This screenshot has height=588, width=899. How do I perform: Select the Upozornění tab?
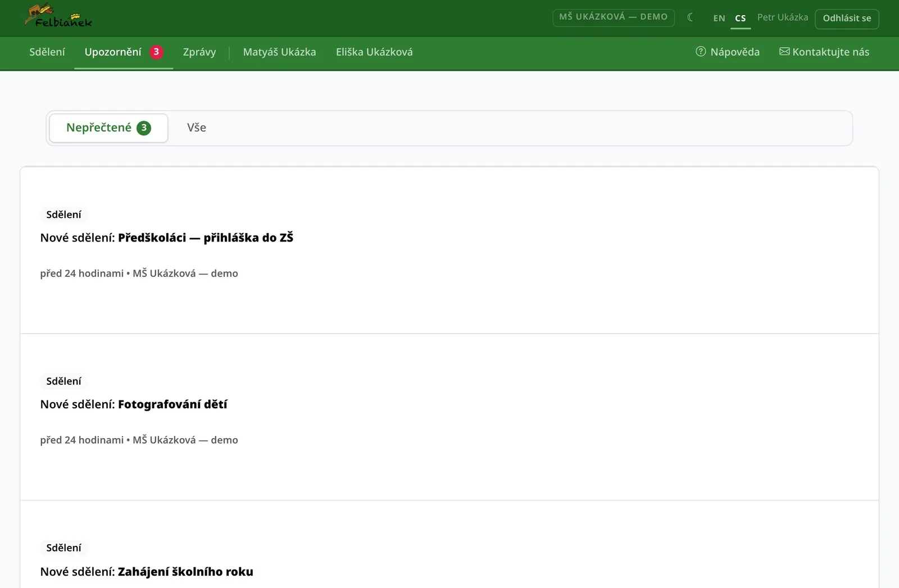[x=124, y=52]
